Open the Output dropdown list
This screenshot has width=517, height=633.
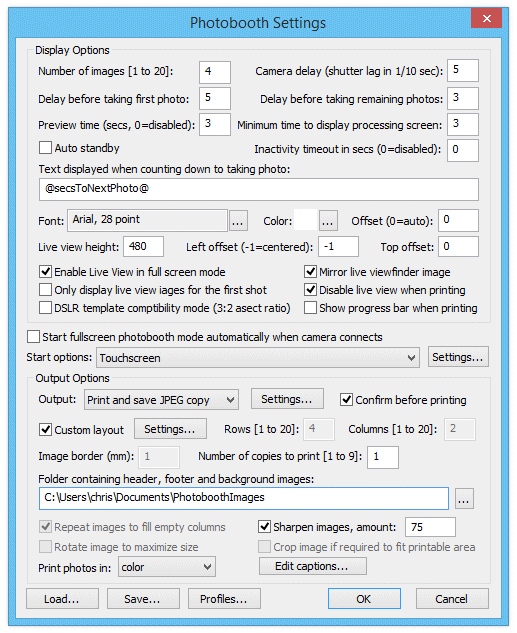click(x=161, y=400)
